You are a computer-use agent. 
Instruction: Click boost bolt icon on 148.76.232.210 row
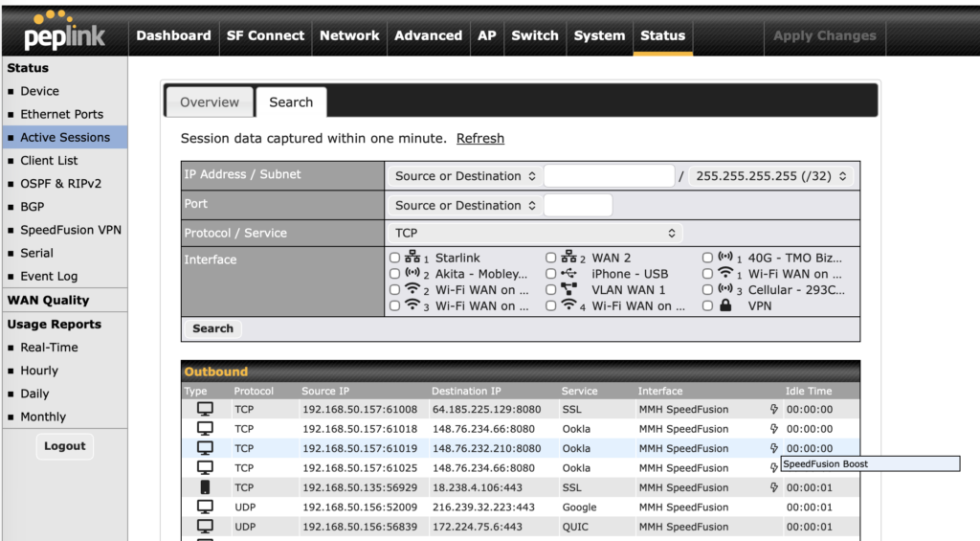pos(773,448)
